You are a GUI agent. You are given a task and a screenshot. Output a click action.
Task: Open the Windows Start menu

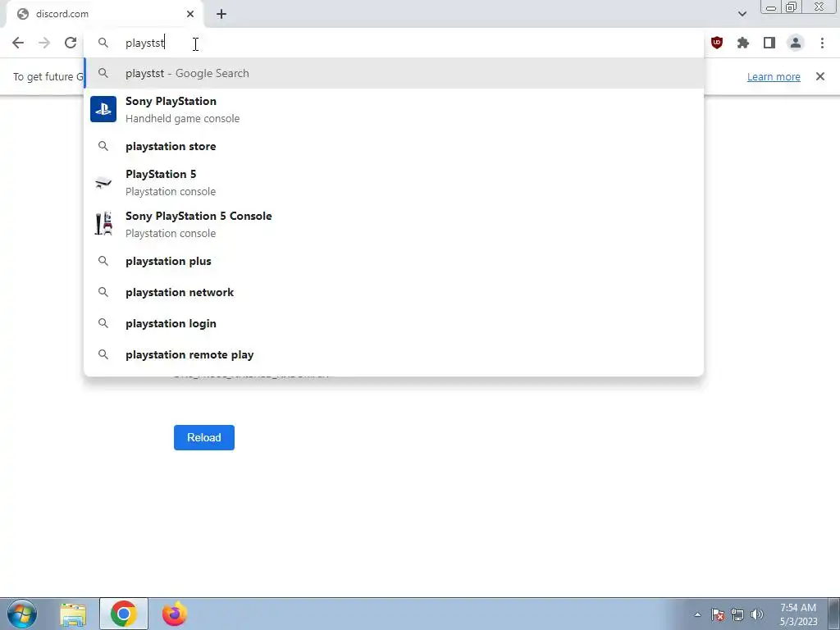22,614
